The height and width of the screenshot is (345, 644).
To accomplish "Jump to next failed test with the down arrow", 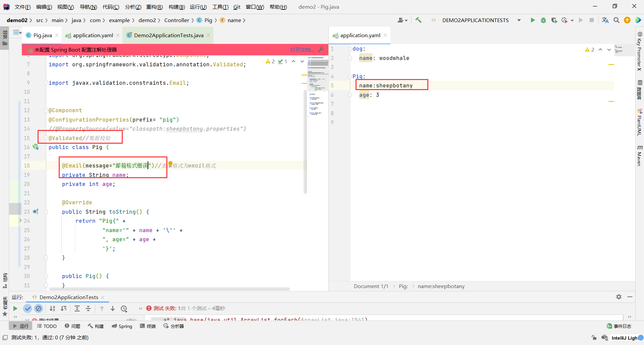I will [113, 308].
